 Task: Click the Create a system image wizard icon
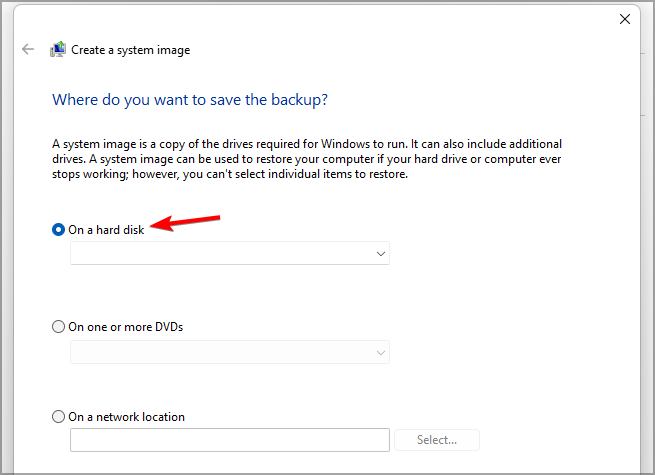(58, 49)
